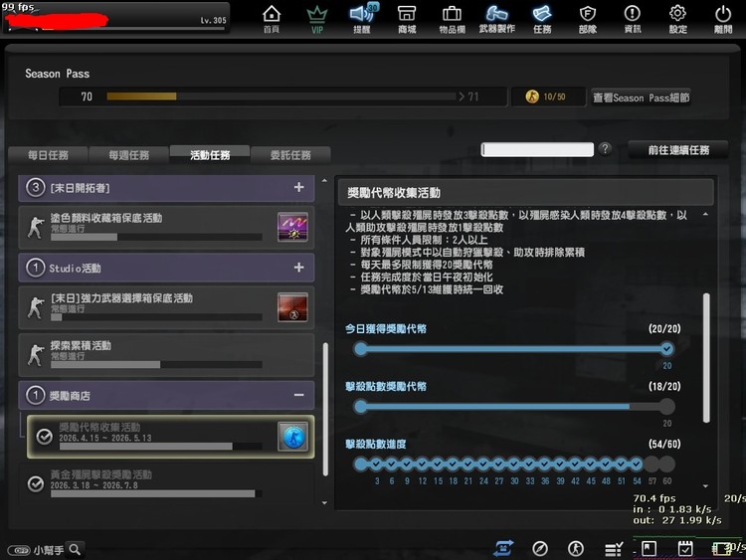This screenshot has height=560, width=746.
Task: Click the compass icon in bottom bar
Action: (540, 548)
